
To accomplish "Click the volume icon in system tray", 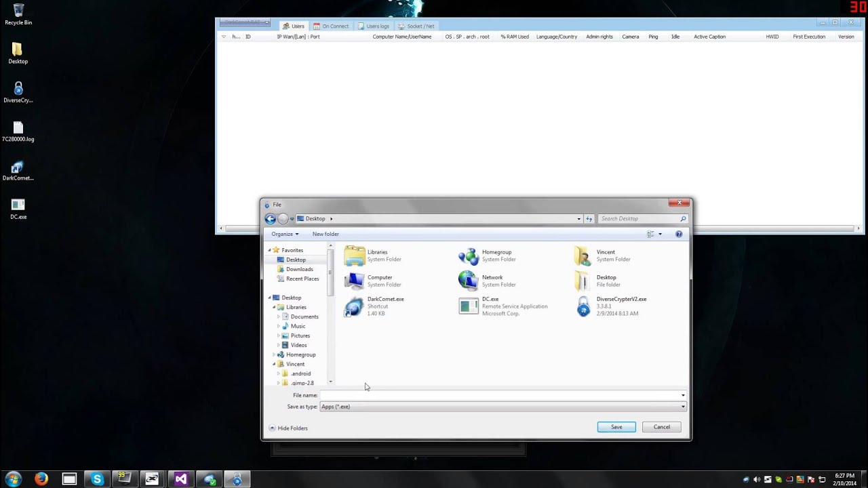I will [757, 480].
